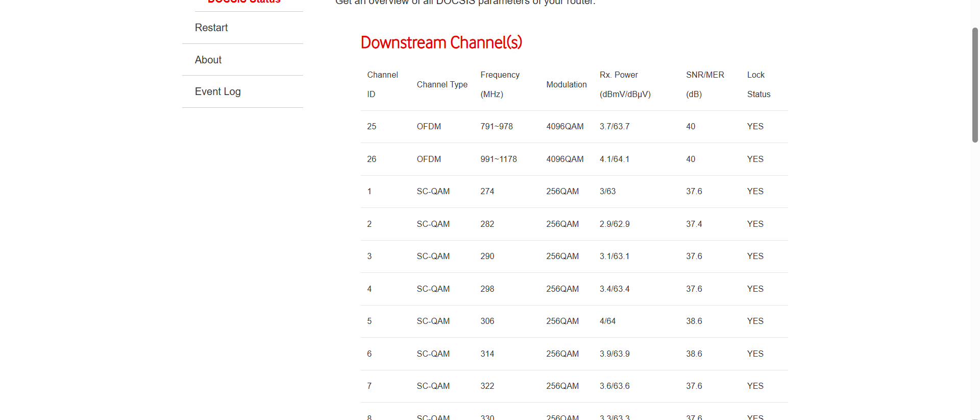
Task: Click the 322 frequency cell
Action: [x=487, y=386]
